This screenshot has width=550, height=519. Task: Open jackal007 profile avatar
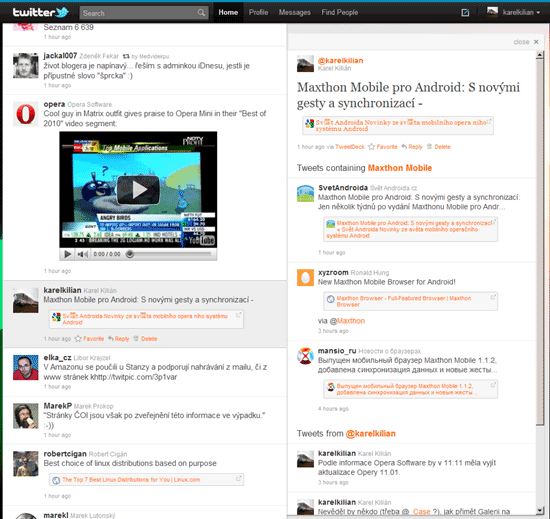26,66
